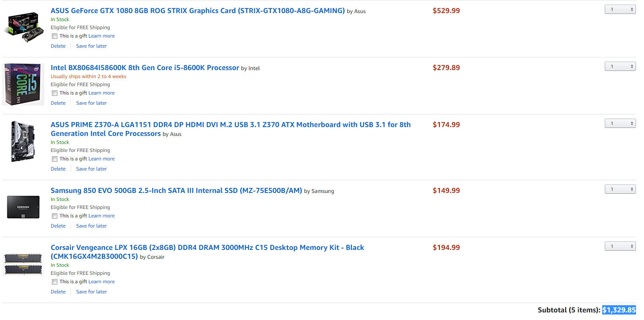
Task: Open the Samsung 850 EVO 500GB product title
Action: [176, 190]
